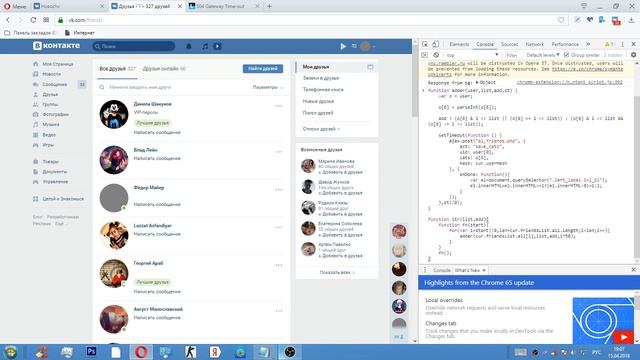Open the VK profile avatar menu
This screenshot has height=360, width=640.
(367, 47)
